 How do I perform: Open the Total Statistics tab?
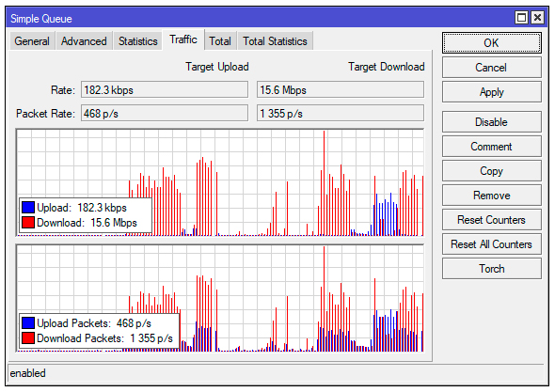click(275, 41)
